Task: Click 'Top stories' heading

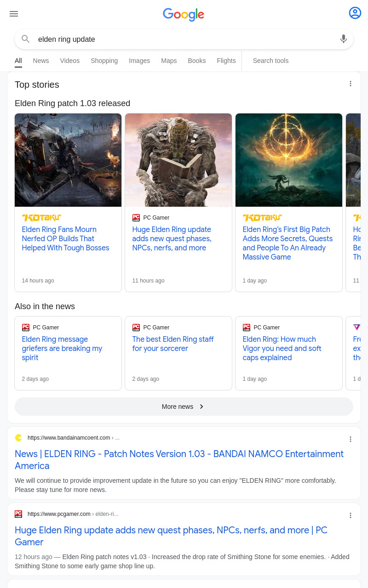Action: (37, 85)
